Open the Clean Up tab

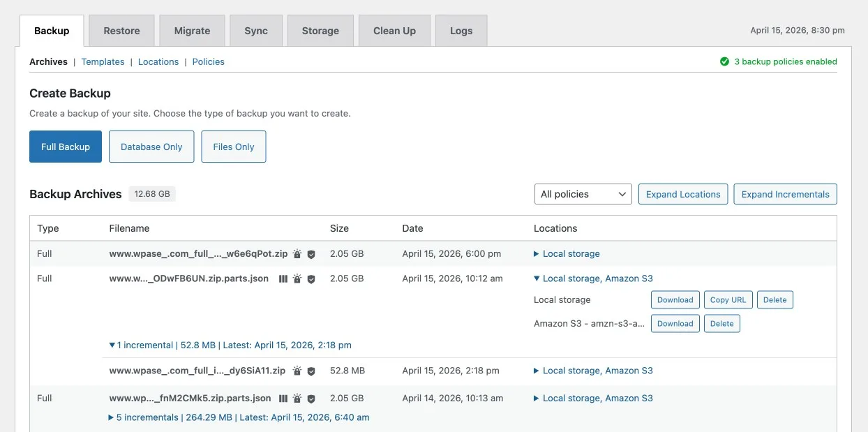[394, 31]
